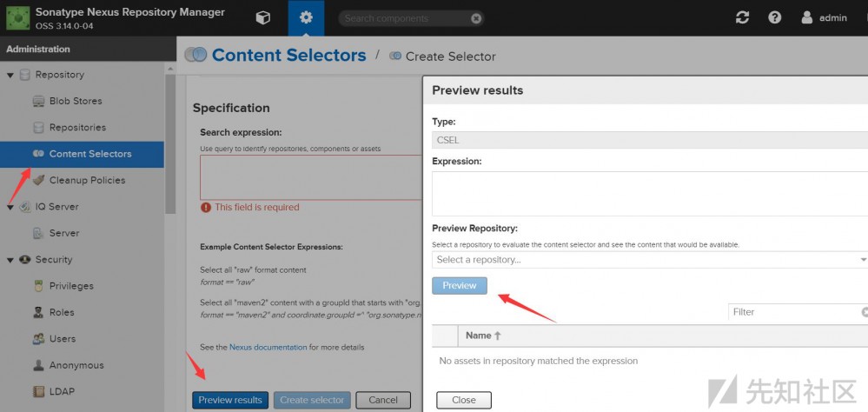The height and width of the screenshot is (412, 868).
Task: Collapse the Repository tree node
Action: (10, 75)
